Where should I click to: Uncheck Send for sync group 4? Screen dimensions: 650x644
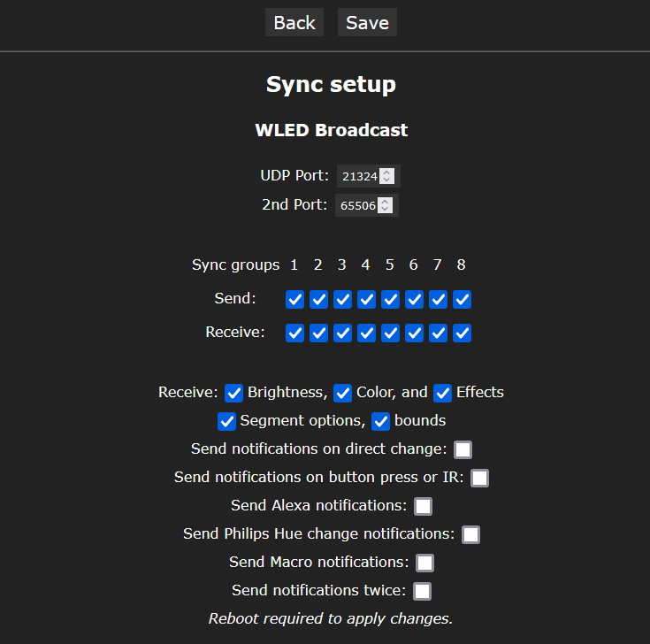click(x=366, y=300)
